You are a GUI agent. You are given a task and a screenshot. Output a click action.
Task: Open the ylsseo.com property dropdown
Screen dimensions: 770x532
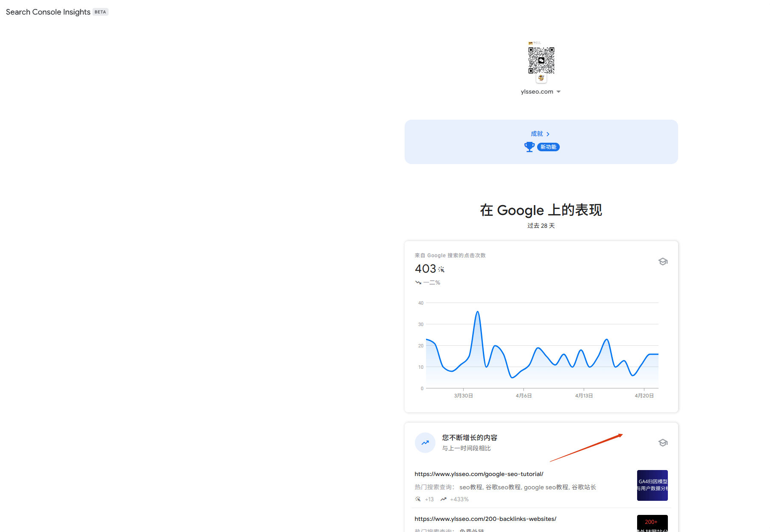coord(541,92)
